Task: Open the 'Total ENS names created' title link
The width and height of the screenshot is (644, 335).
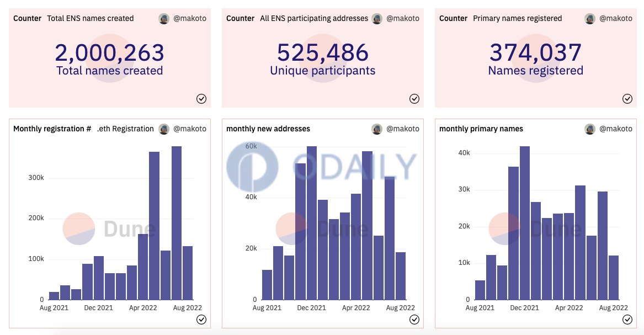Action: click(x=91, y=18)
